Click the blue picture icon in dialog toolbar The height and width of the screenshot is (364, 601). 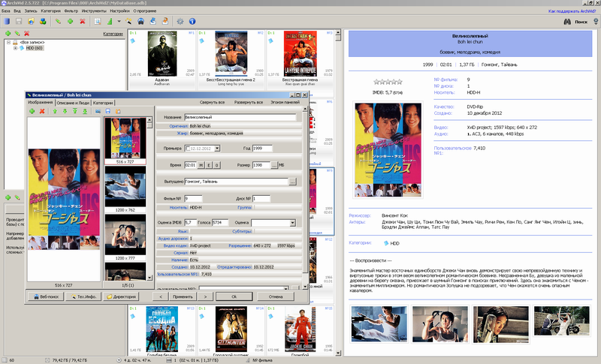coord(98,111)
